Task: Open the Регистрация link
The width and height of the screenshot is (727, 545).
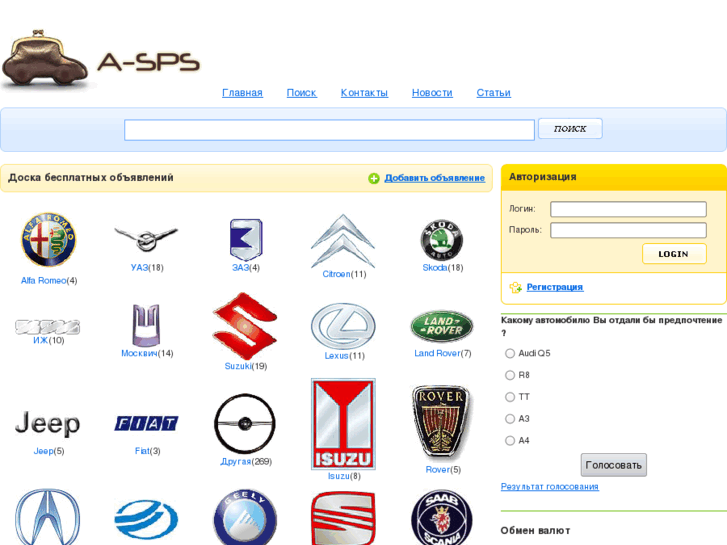Action: pyautogui.click(x=555, y=287)
